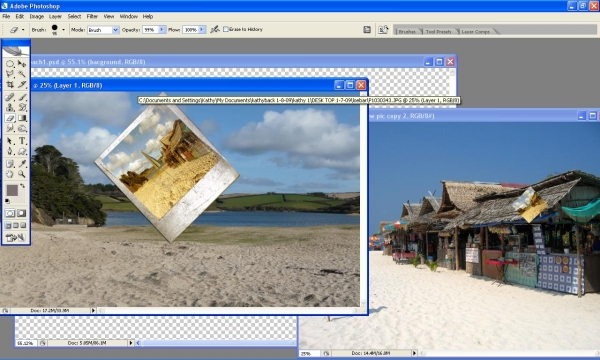Click the foreground color swatch
600x360 pixels.
coord(12,190)
